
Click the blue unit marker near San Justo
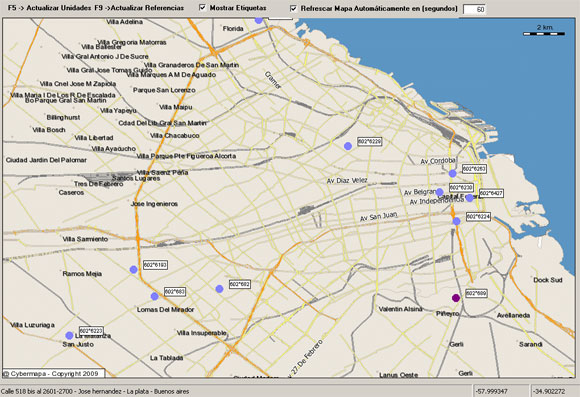69,336
